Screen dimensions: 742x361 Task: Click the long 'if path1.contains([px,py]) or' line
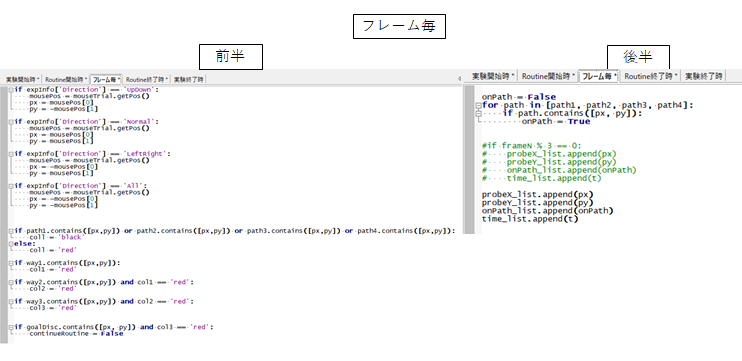point(235,231)
